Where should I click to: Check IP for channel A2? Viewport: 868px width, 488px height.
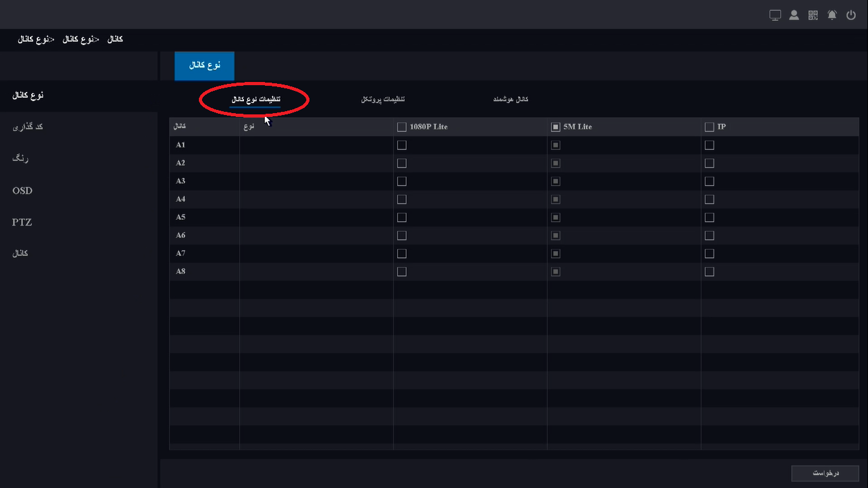click(709, 163)
